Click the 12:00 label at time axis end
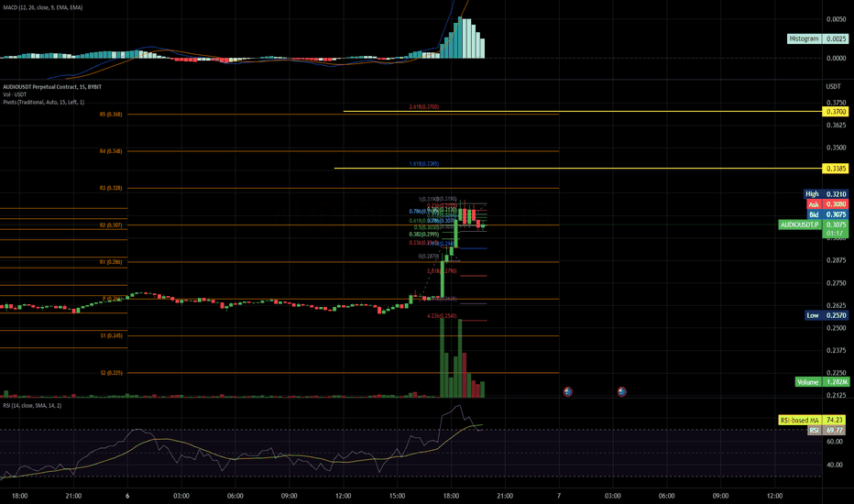 774,496
